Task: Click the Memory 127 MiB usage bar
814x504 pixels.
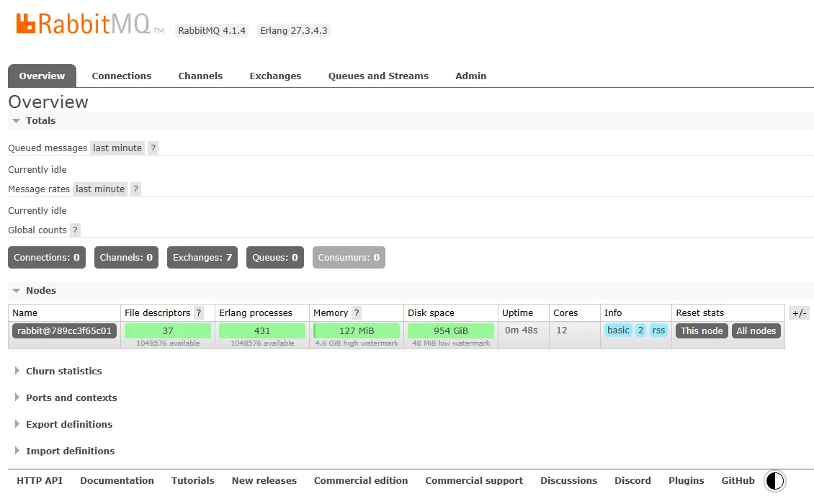Action: coord(357,330)
